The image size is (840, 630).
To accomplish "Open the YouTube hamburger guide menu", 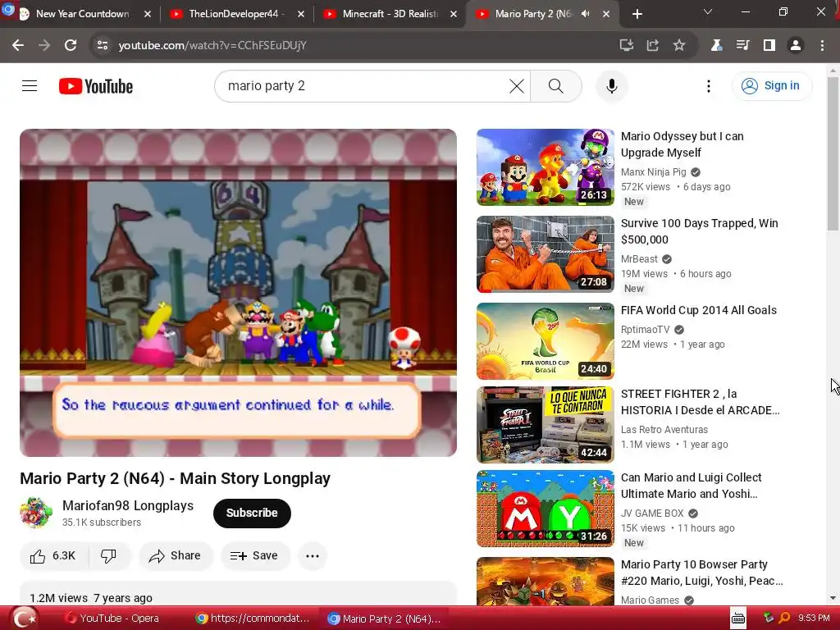I will point(30,85).
